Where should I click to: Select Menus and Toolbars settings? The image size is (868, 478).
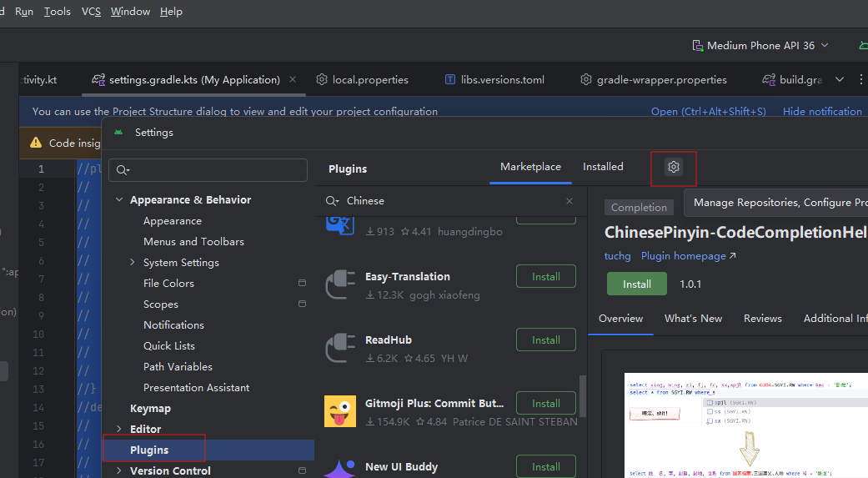193,241
